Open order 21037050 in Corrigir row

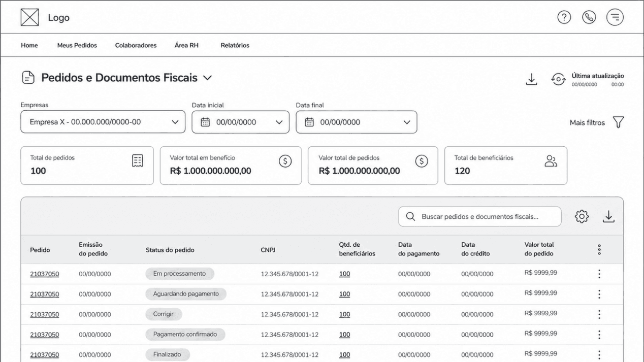(44, 315)
